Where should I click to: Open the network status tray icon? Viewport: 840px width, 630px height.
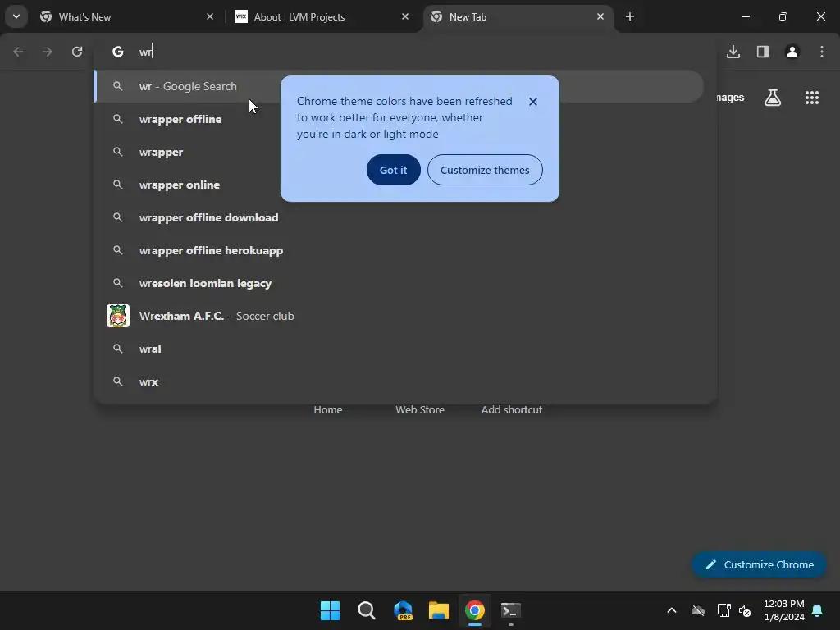tap(724, 610)
